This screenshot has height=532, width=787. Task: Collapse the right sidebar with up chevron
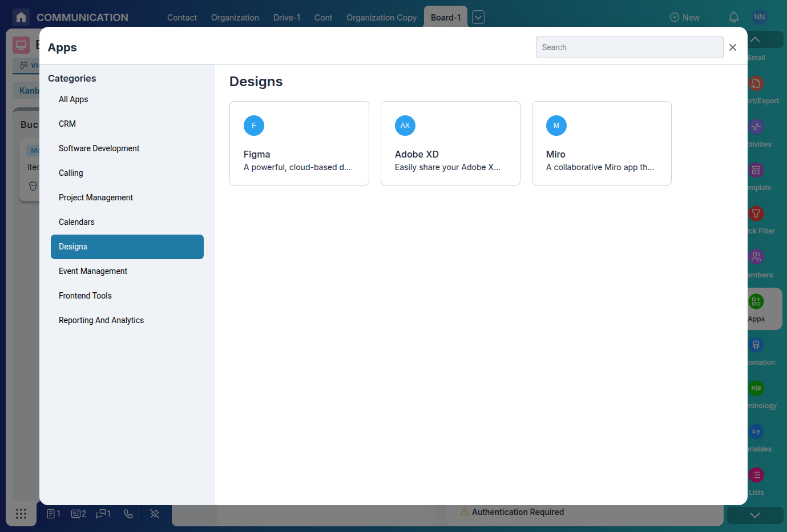[x=754, y=39]
